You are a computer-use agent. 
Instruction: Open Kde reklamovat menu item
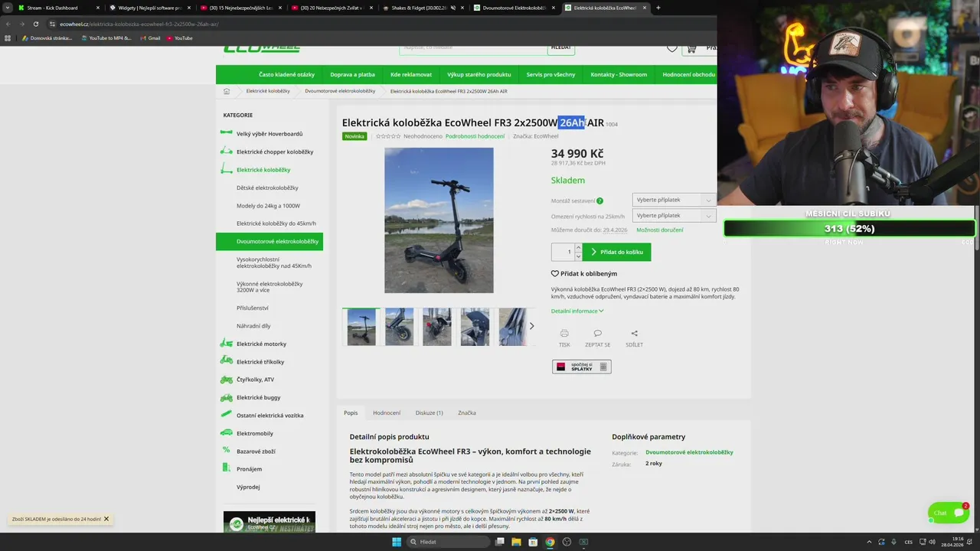click(411, 74)
